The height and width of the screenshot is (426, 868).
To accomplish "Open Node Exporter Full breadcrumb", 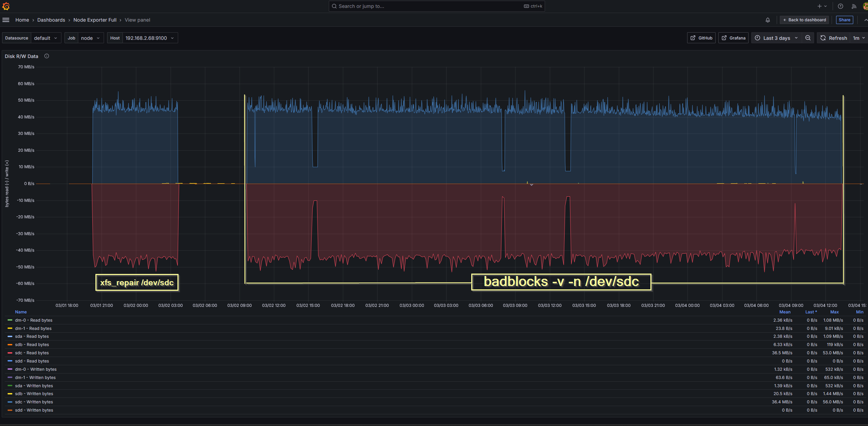I will pos(95,20).
